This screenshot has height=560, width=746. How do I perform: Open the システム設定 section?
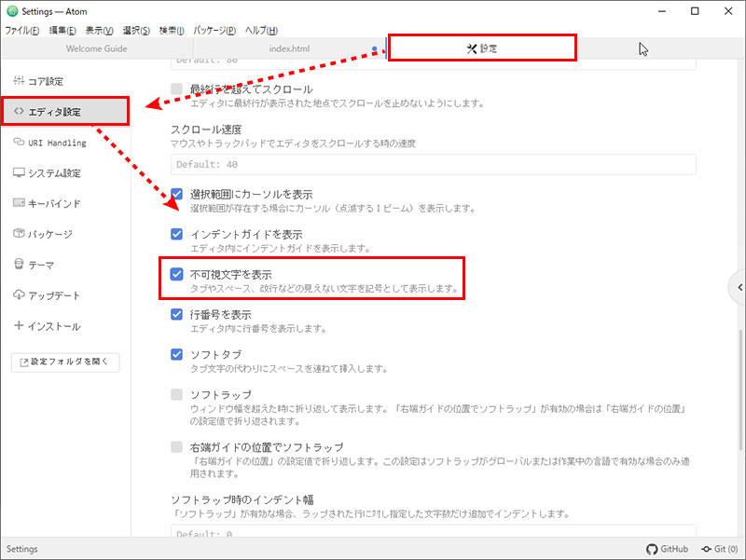point(65,172)
